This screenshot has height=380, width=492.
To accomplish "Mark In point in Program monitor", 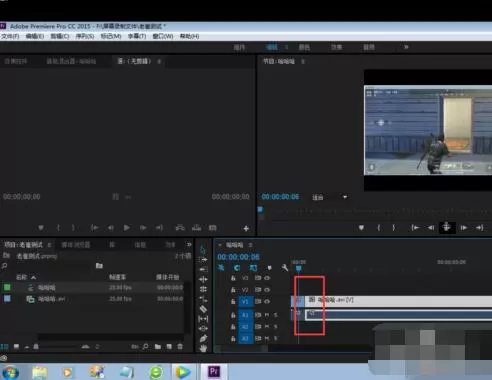I will coord(379,228).
